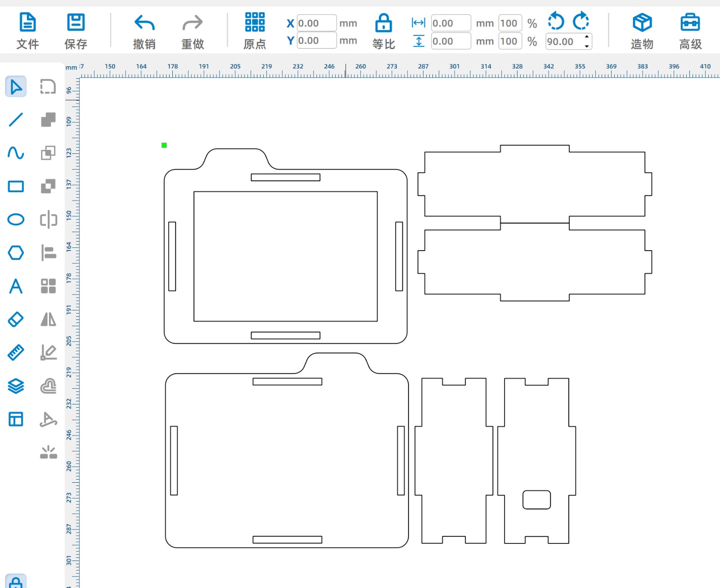
Task: Redo with the 重做 button
Action: 193,31
